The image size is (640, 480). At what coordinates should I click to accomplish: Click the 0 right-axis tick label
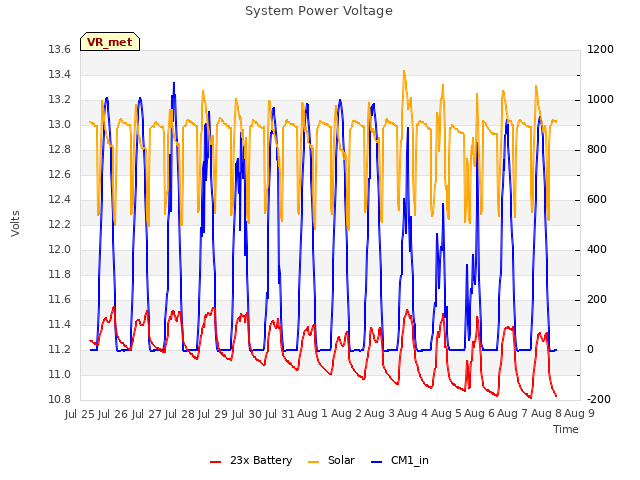(590, 349)
